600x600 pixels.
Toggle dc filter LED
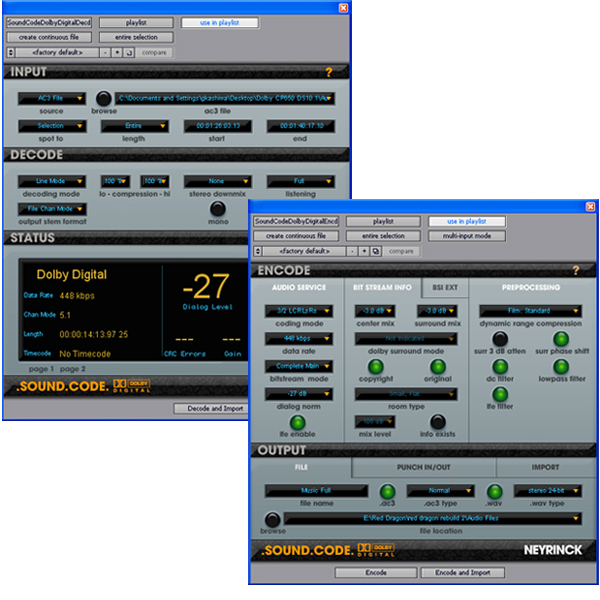click(500, 367)
